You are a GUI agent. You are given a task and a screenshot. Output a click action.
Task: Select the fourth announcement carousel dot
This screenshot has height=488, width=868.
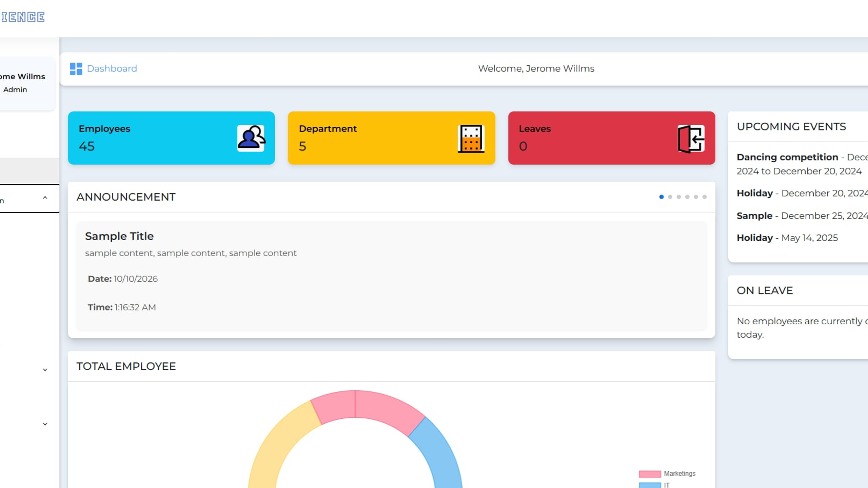(687, 197)
